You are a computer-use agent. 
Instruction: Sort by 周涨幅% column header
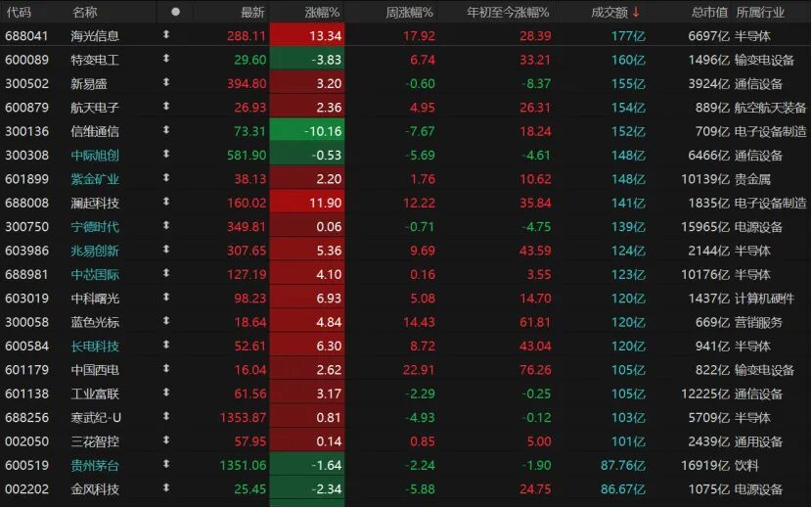[x=409, y=12]
